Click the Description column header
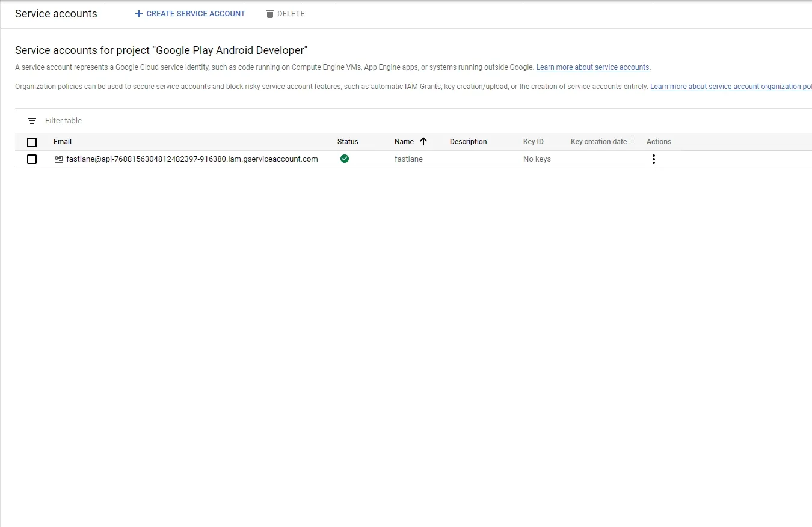The image size is (812, 527). click(469, 142)
